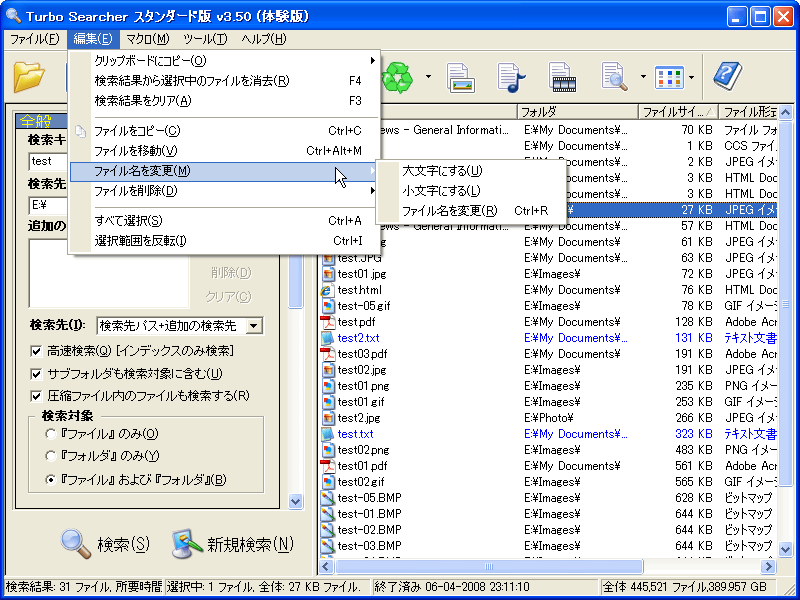This screenshot has height=600, width=800.
Task: Sort by フォルダ column header
Action: click(577, 111)
